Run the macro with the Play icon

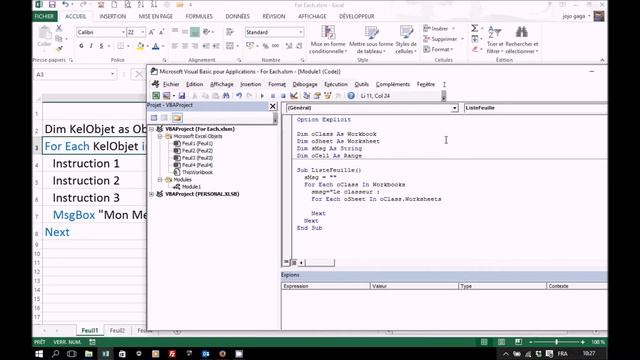(262, 96)
